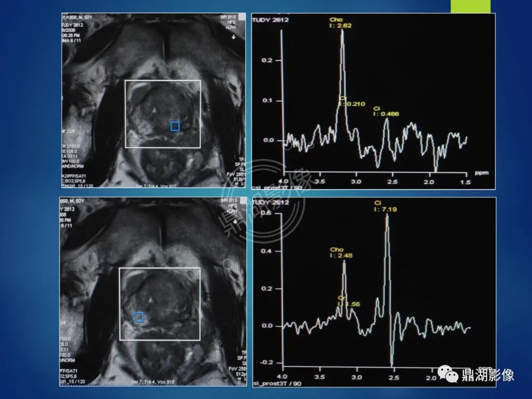This screenshot has width=532, height=399.
Task: Select the Ci I: 0.466 peak label
Action: 386,111
